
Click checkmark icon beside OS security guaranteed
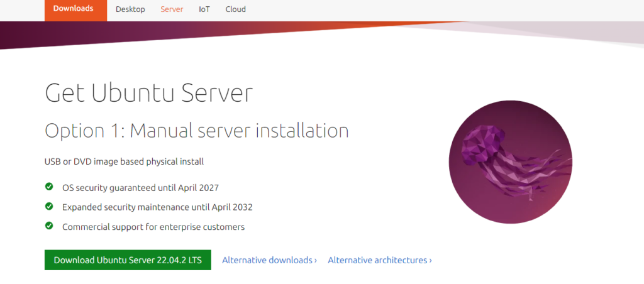pyautogui.click(x=49, y=187)
